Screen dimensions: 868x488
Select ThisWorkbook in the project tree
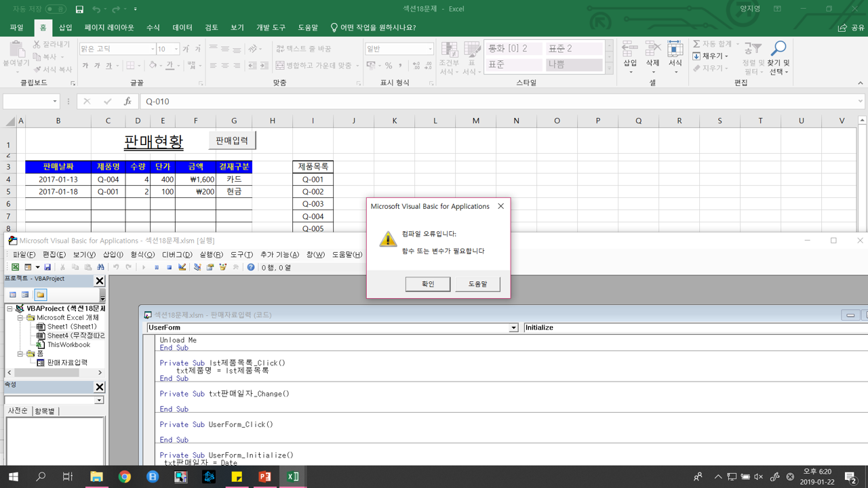(x=68, y=345)
